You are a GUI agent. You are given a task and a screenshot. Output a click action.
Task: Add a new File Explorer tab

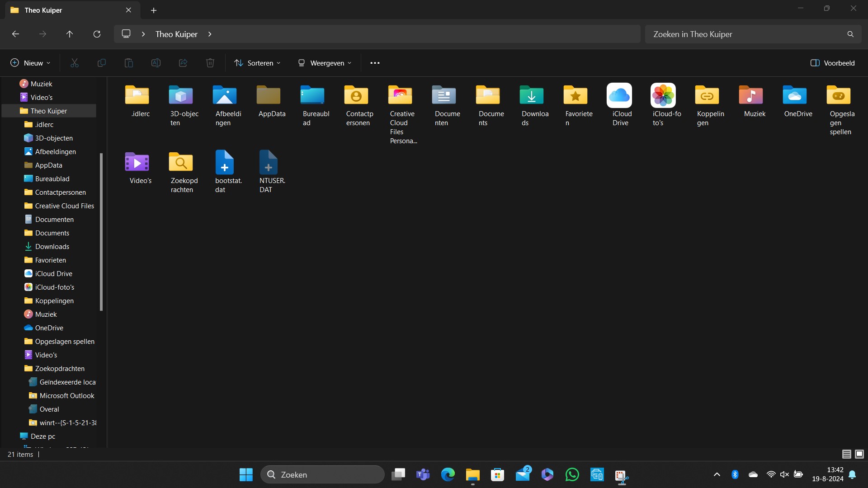154,10
